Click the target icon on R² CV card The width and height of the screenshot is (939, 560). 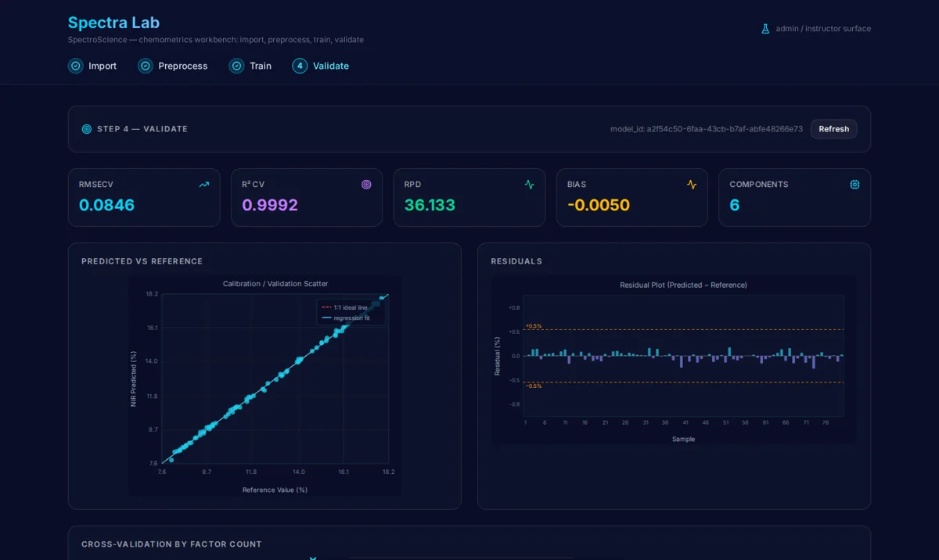tap(366, 185)
